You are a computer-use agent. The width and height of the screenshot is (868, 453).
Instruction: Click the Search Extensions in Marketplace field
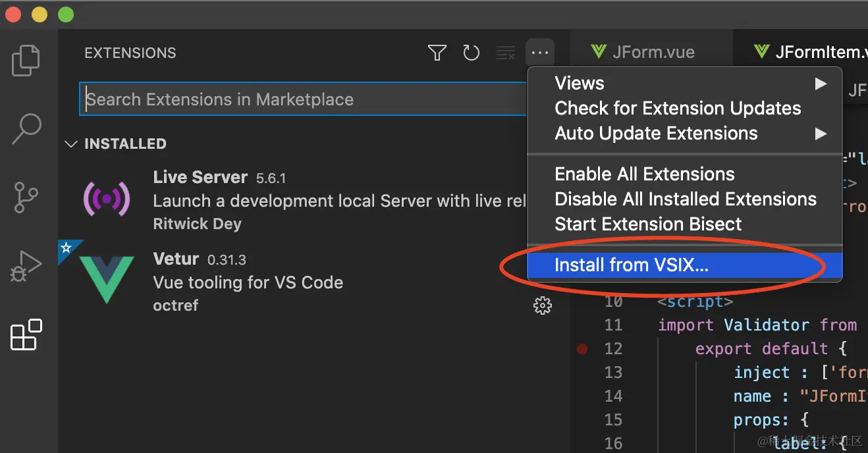click(303, 99)
